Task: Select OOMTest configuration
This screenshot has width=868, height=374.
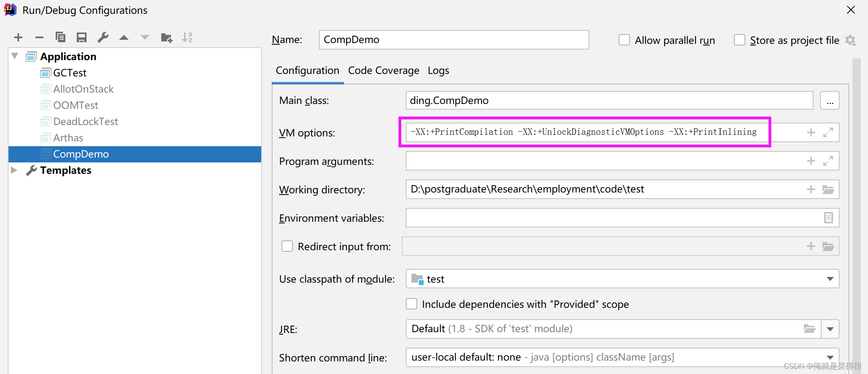Action: click(76, 105)
